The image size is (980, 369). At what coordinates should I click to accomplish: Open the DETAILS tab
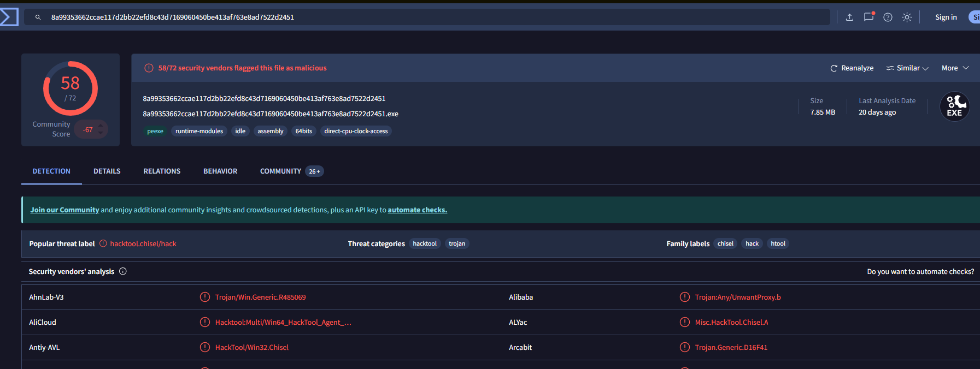tap(107, 171)
